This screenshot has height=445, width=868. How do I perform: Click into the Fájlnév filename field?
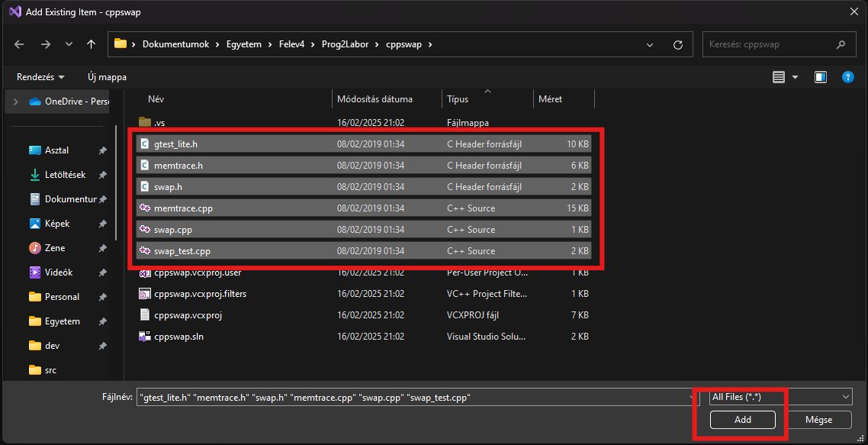[412, 397]
